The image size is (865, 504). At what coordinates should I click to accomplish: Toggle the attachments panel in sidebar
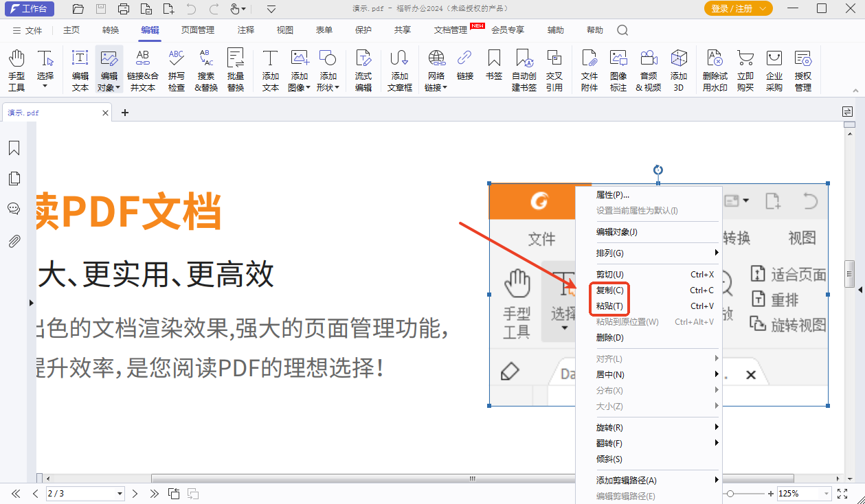[x=14, y=238]
